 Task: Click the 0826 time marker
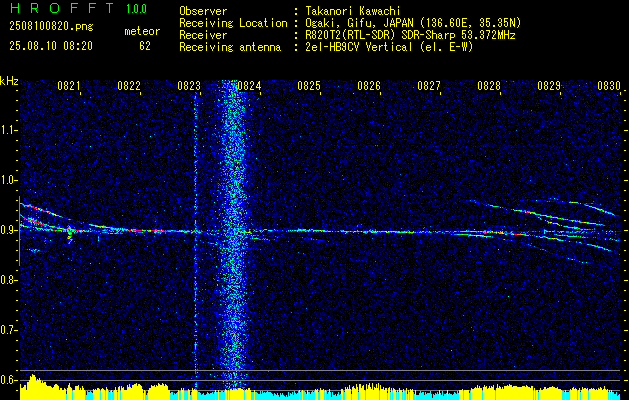click(369, 86)
